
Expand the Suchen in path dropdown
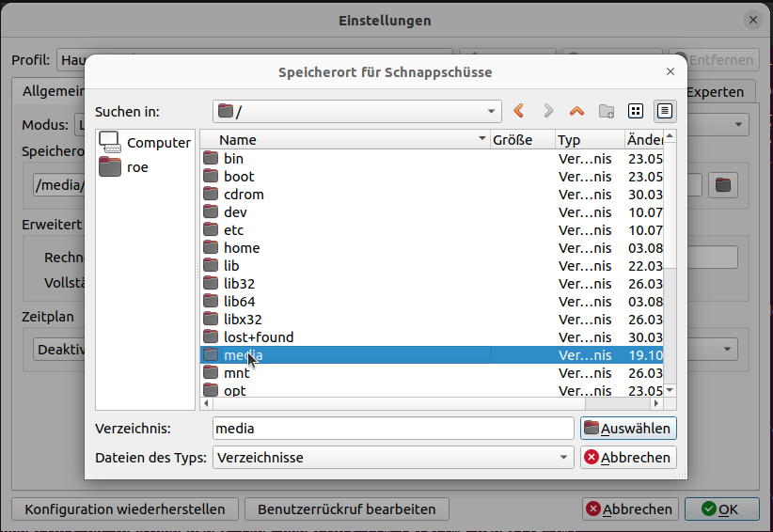point(492,111)
